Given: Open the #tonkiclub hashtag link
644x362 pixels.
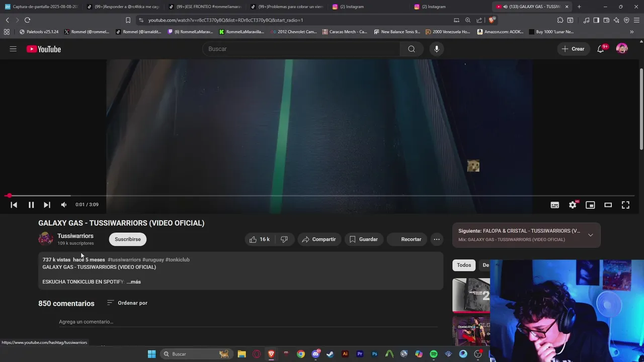Looking at the screenshot, I should [x=178, y=260].
